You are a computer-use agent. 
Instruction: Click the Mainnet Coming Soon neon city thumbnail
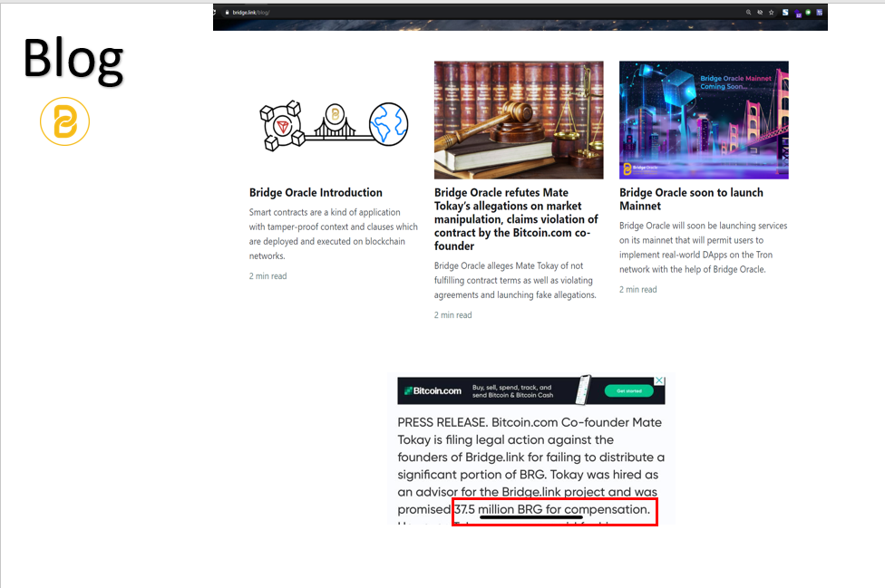coord(704,120)
